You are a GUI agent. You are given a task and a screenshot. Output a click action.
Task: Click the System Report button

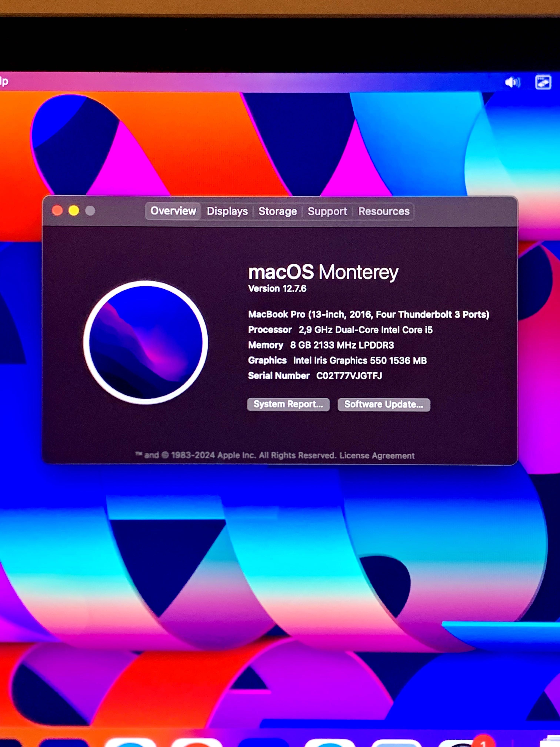288,404
